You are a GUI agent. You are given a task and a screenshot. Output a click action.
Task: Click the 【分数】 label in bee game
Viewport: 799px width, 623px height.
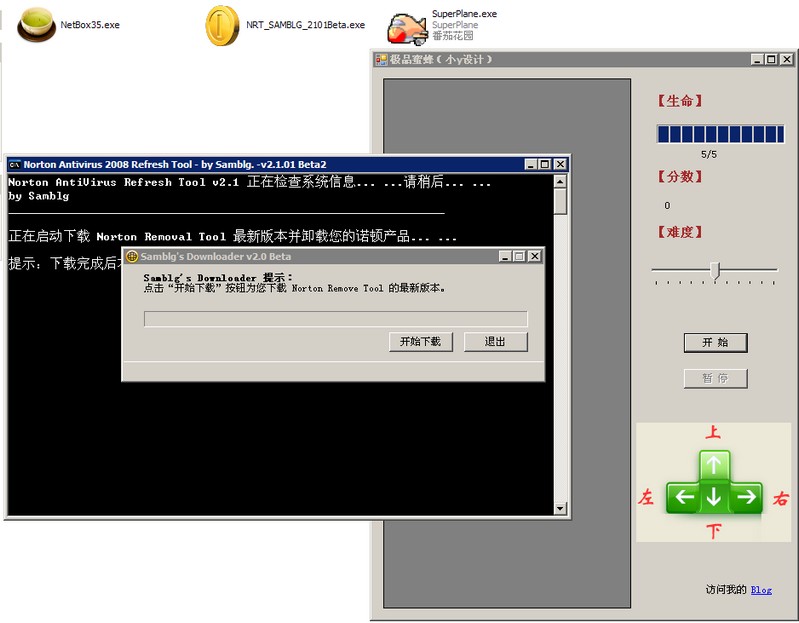[680, 177]
